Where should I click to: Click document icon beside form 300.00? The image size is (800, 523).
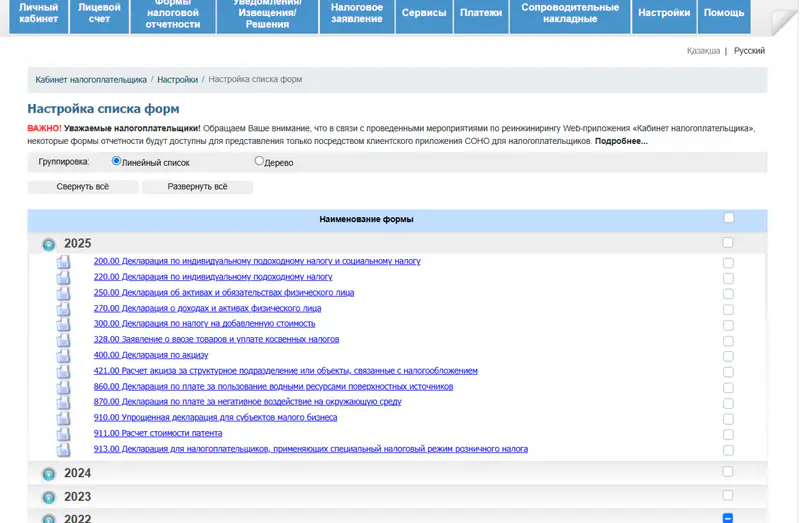point(64,324)
